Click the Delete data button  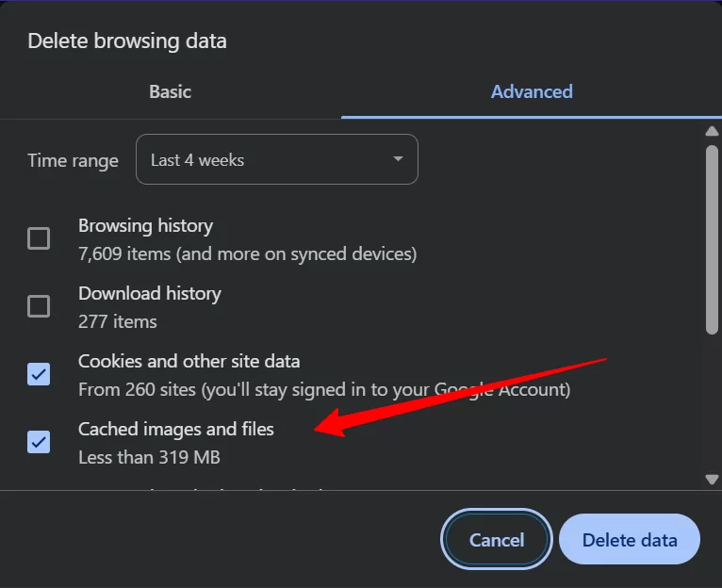click(x=630, y=539)
